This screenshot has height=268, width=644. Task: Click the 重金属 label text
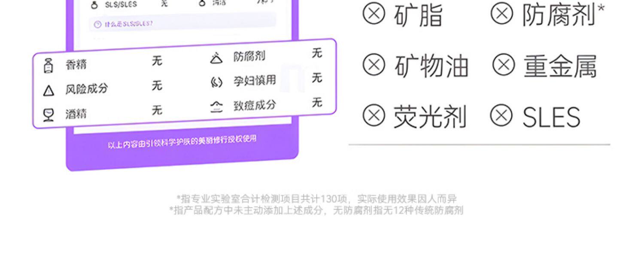tap(560, 67)
